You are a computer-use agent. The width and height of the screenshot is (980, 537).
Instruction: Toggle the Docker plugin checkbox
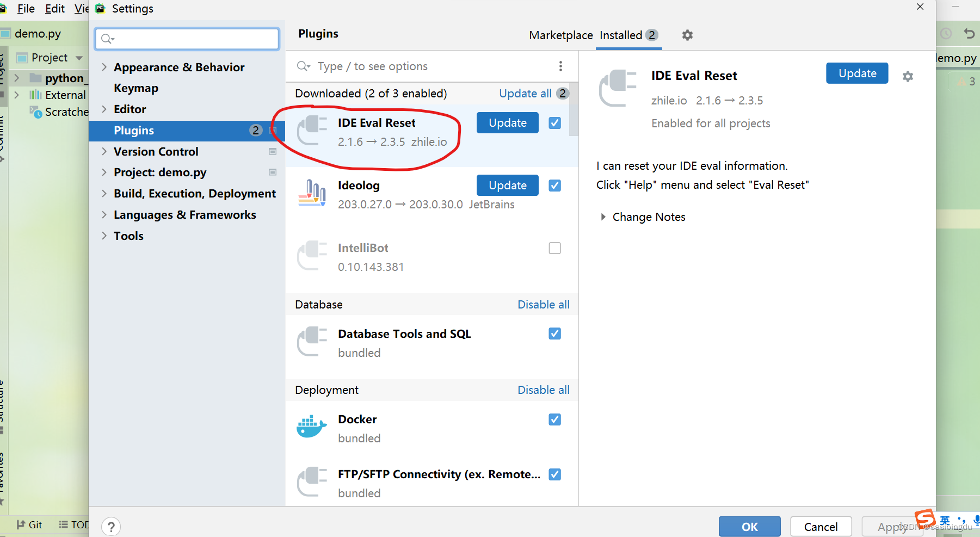pos(554,419)
